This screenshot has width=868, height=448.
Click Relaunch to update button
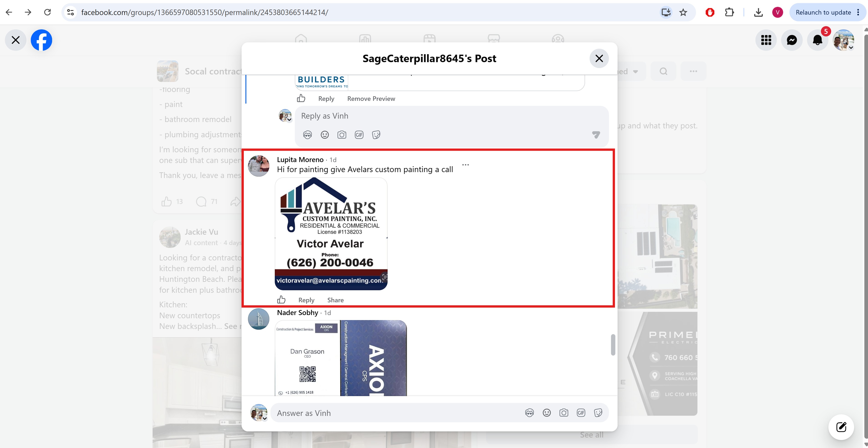[x=823, y=13]
